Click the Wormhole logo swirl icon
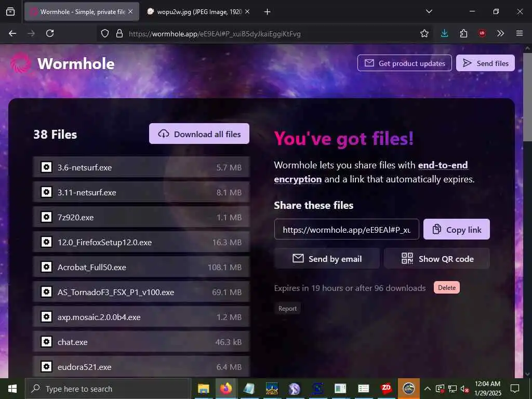Viewport: 532px width, 399px height. (20, 63)
